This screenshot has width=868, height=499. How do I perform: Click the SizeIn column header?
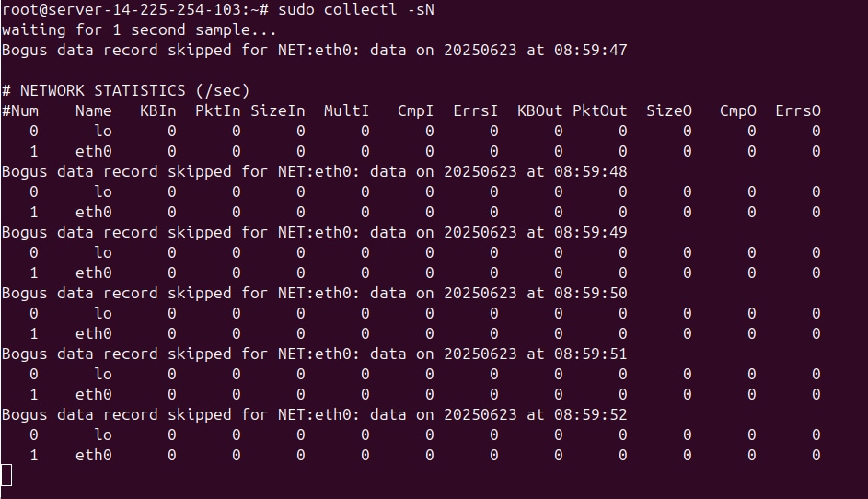277,110
